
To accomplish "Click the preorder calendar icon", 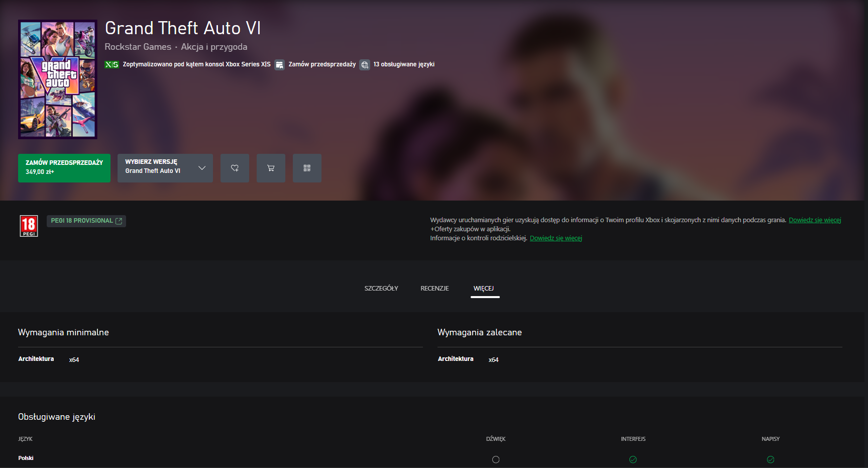I will click(280, 65).
